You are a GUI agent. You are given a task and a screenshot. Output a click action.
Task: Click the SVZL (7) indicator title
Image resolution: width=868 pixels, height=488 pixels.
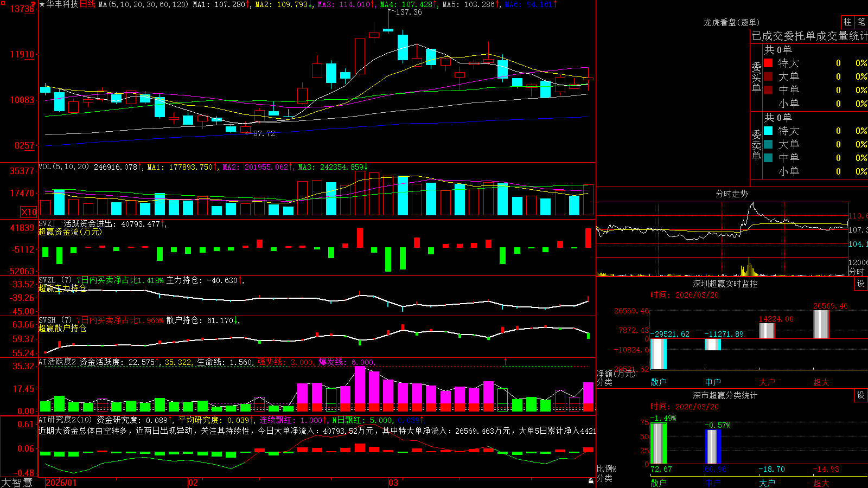[55, 280]
